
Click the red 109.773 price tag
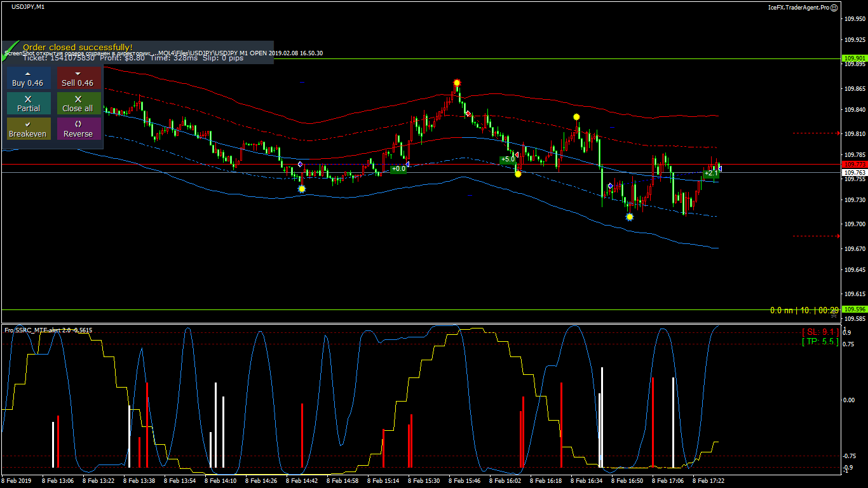coord(854,164)
